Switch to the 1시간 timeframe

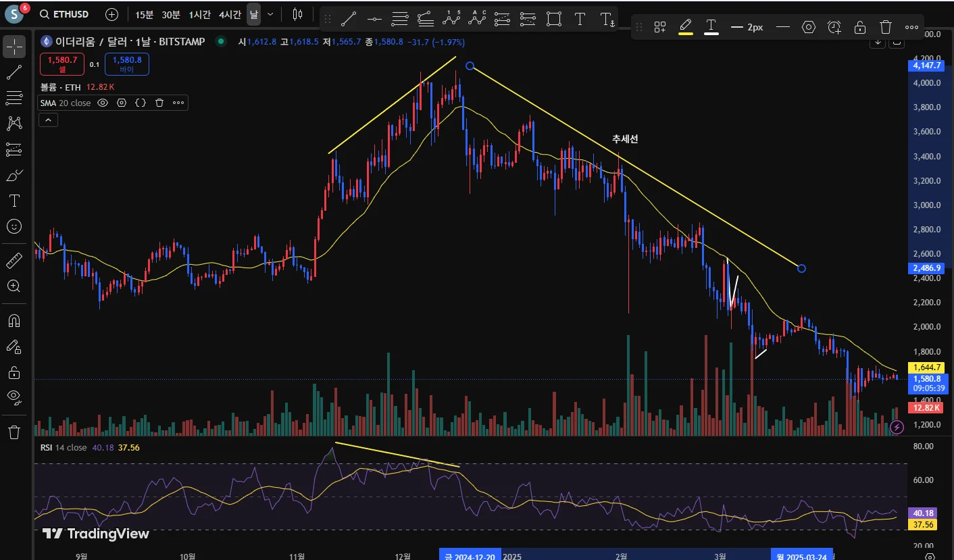(200, 14)
